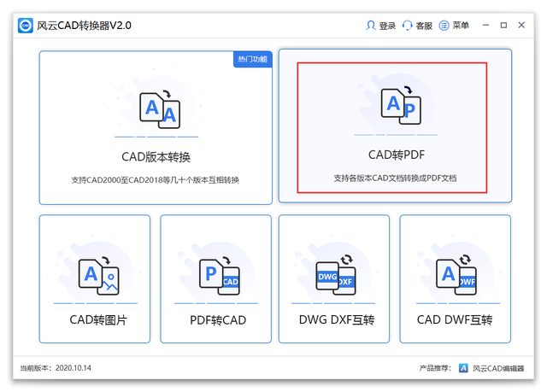Viewport: 547px width, 392px height.
Task: Choose the CAD DWF互转 label
Action: point(455,320)
